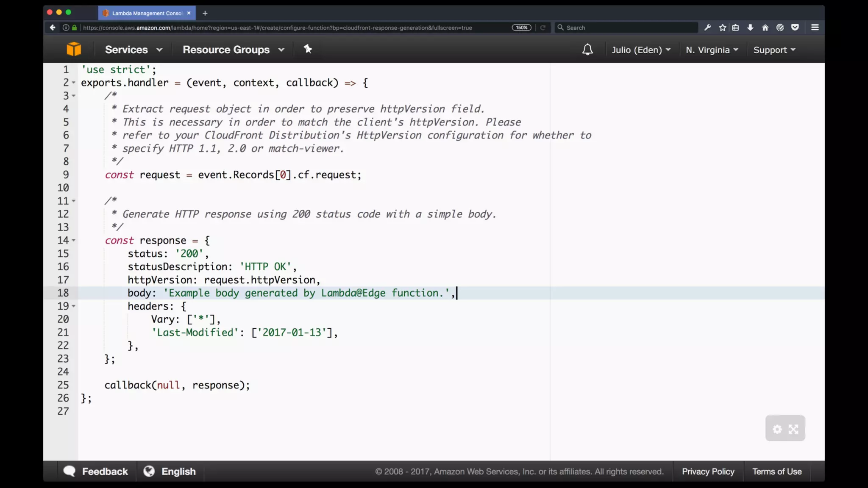Click the AWS cube logo
Image resolution: width=868 pixels, height=488 pixels.
tap(74, 49)
